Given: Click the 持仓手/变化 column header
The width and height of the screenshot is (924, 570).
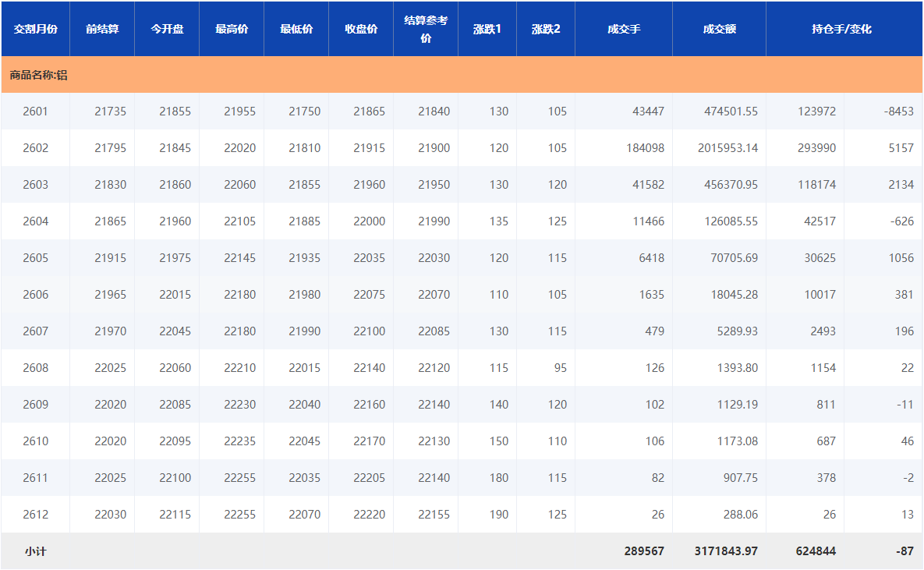Looking at the screenshot, I should pyautogui.click(x=844, y=29).
